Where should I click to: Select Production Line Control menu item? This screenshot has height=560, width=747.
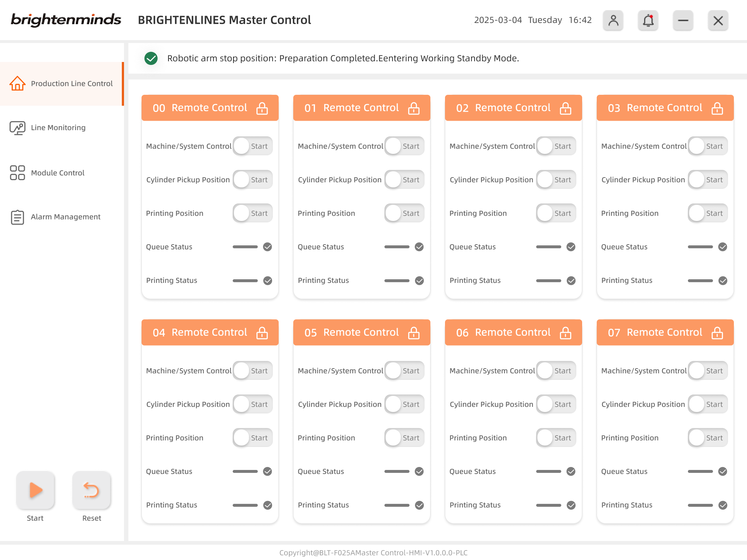(x=71, y=83)
